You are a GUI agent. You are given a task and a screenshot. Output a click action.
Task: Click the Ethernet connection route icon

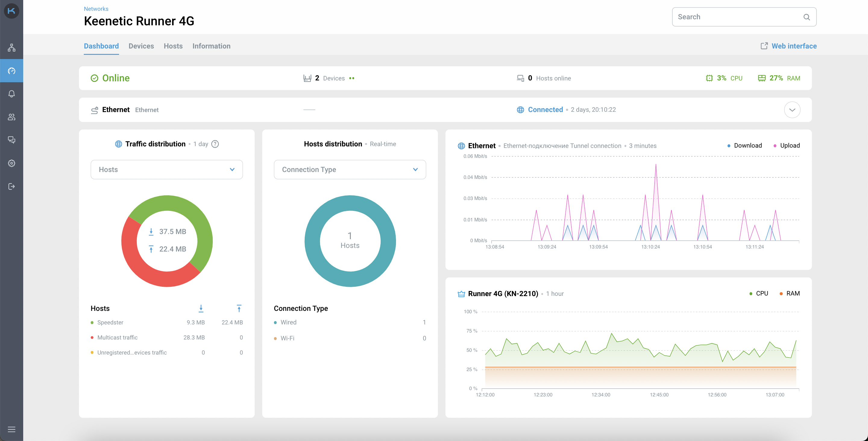point(94,110)
